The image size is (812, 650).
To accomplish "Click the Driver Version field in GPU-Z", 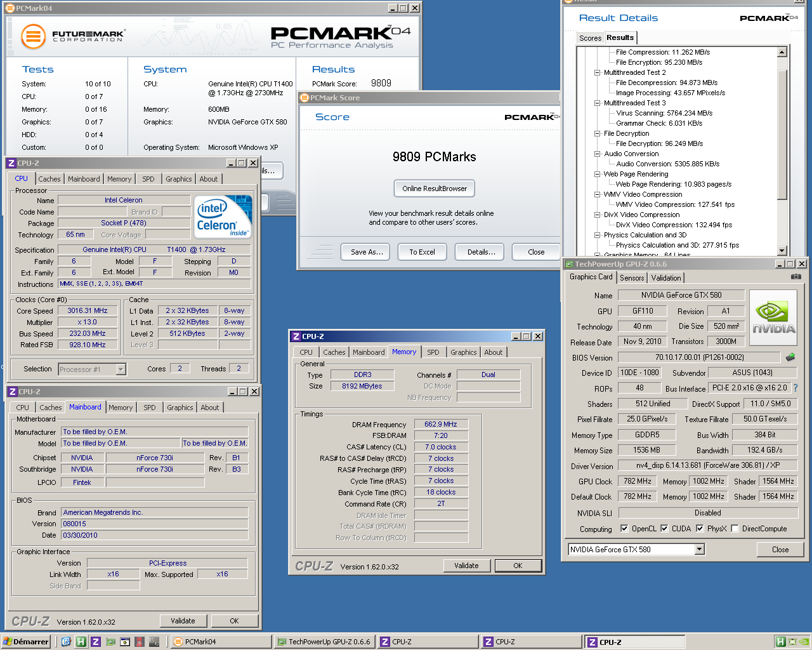I will click(708, 465).
